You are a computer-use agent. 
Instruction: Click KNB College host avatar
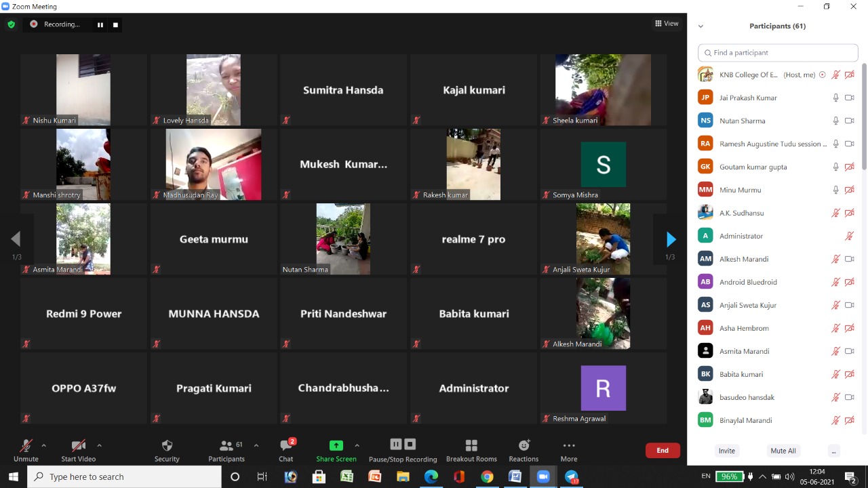click(x=705, y=75)
